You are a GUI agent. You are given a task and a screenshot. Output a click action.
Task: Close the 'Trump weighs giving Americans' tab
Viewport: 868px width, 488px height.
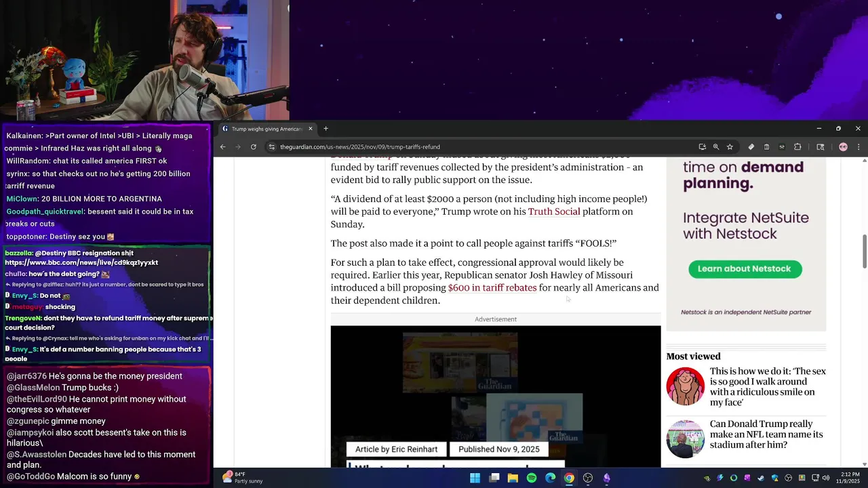(x=311, y=129)
